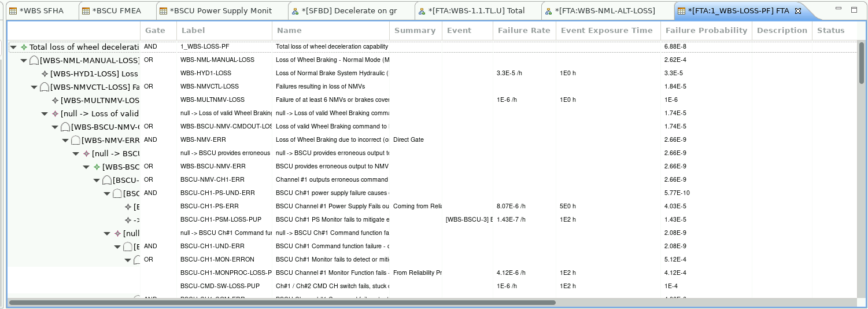Collapse the WBS-BSCU-NMV-ERR tree node
This screenshot has width=868, height=309.
[86, 167]
